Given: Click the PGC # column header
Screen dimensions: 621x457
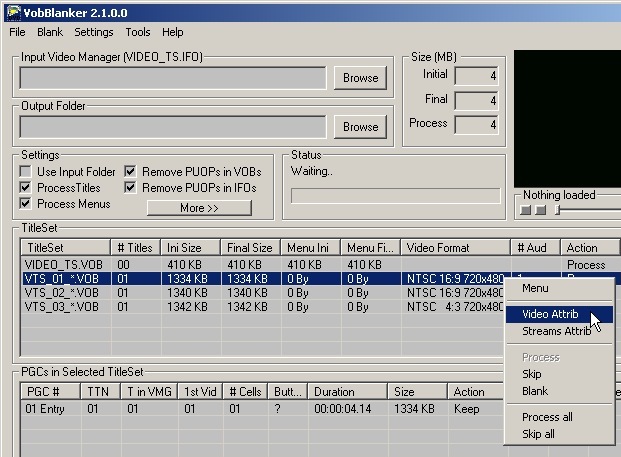Looking at the screenshot, I should pyautogui.click(x=50, y=392).
